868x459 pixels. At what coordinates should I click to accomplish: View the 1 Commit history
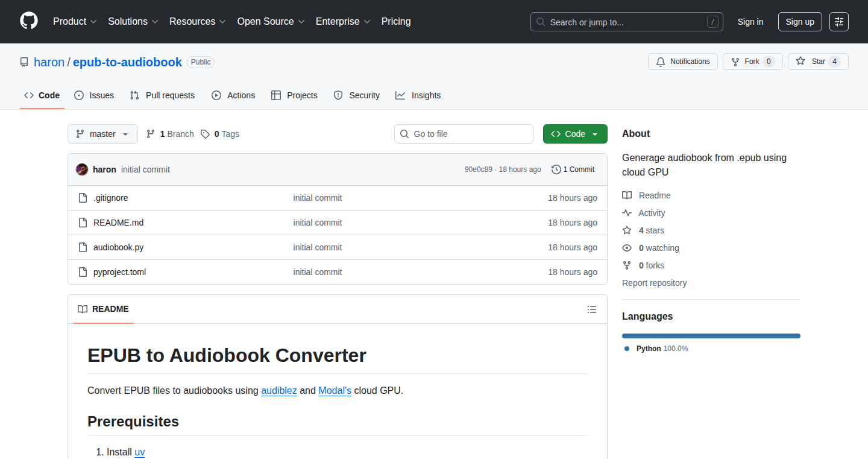coord(573,169)
